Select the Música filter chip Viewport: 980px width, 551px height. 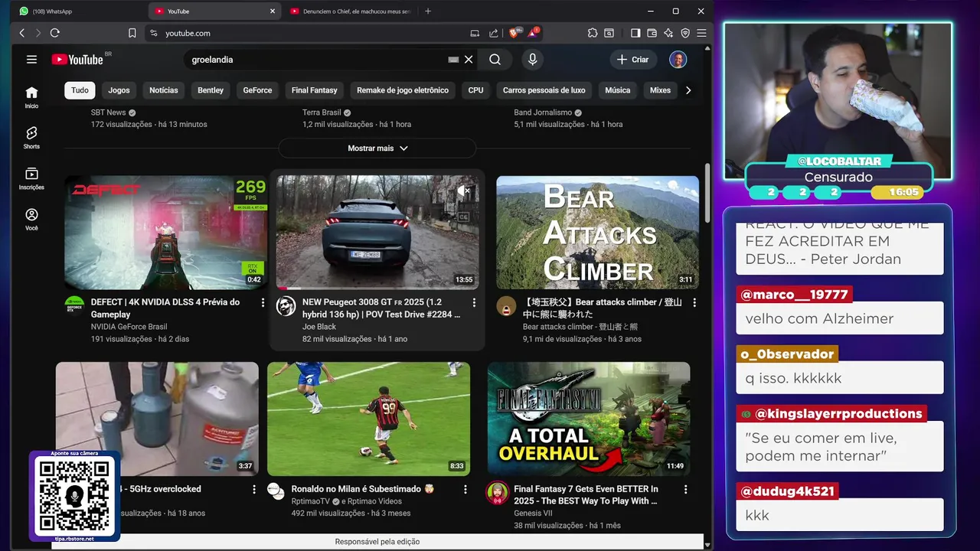pos(617,90)
